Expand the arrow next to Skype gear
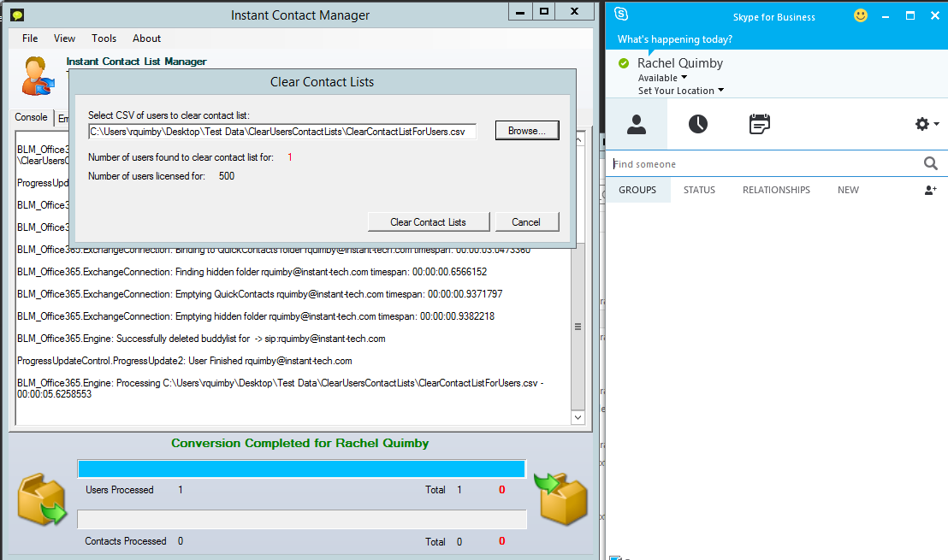 (x=937, y=124)
